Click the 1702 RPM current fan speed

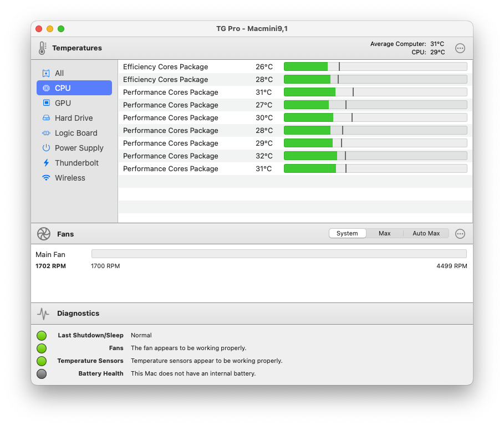[x=50, y=266]
